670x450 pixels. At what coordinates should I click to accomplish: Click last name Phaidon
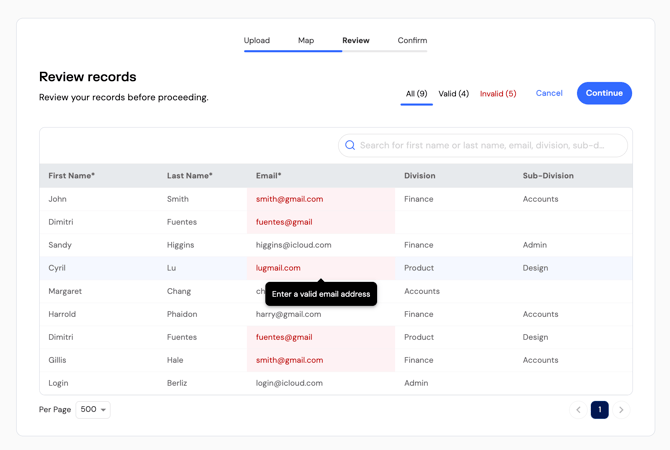[x=182, y=314]
